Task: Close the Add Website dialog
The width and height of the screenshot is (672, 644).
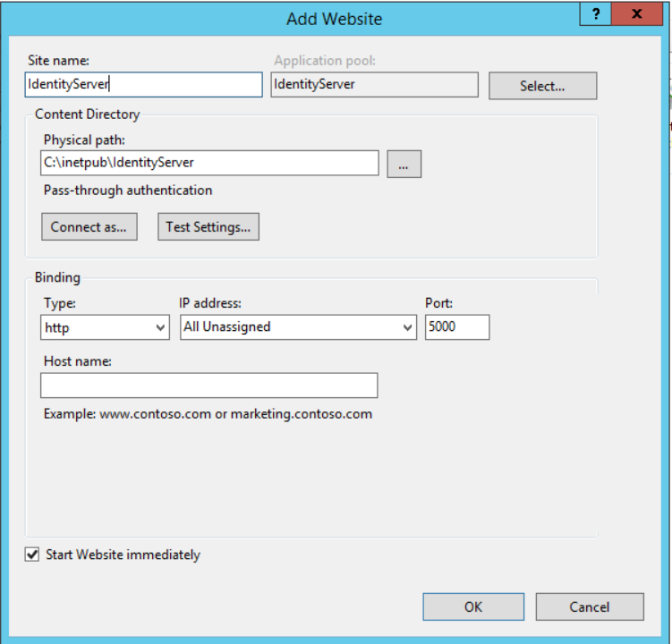Action: (x=636, y=14)
